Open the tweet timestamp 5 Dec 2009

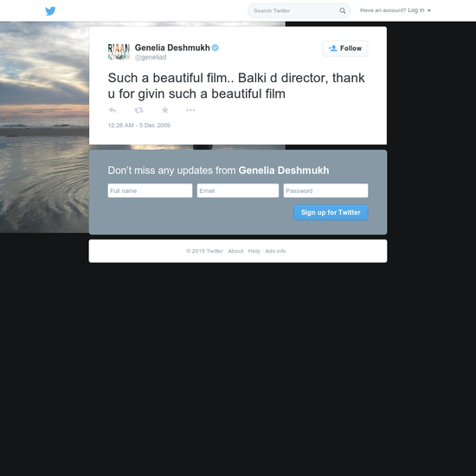click(139, 125)
